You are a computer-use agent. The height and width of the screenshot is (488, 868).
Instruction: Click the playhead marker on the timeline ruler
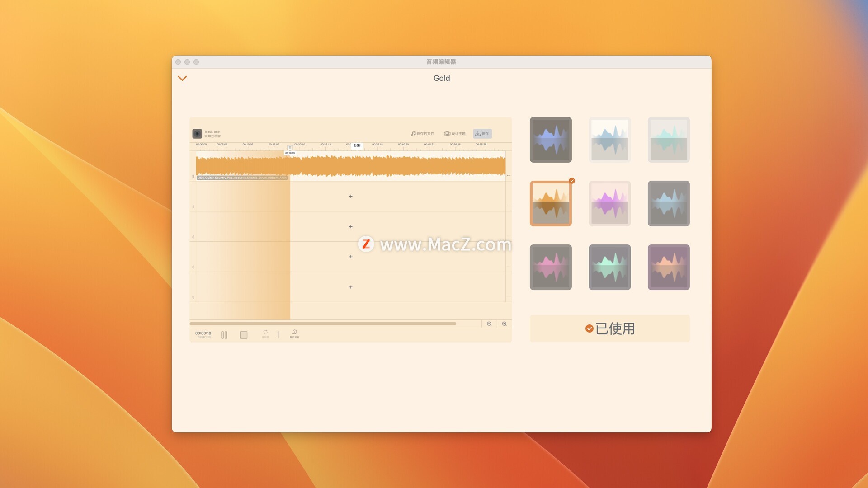[x=290, y=148]
